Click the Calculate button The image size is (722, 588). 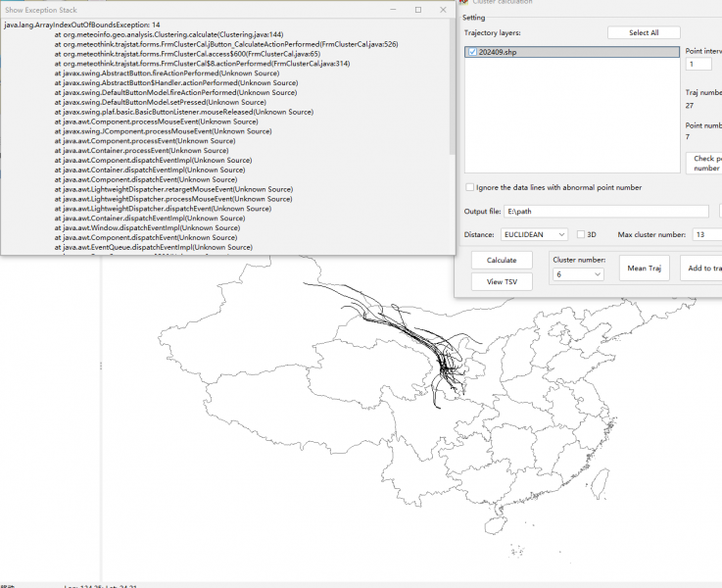click(501, 260)
